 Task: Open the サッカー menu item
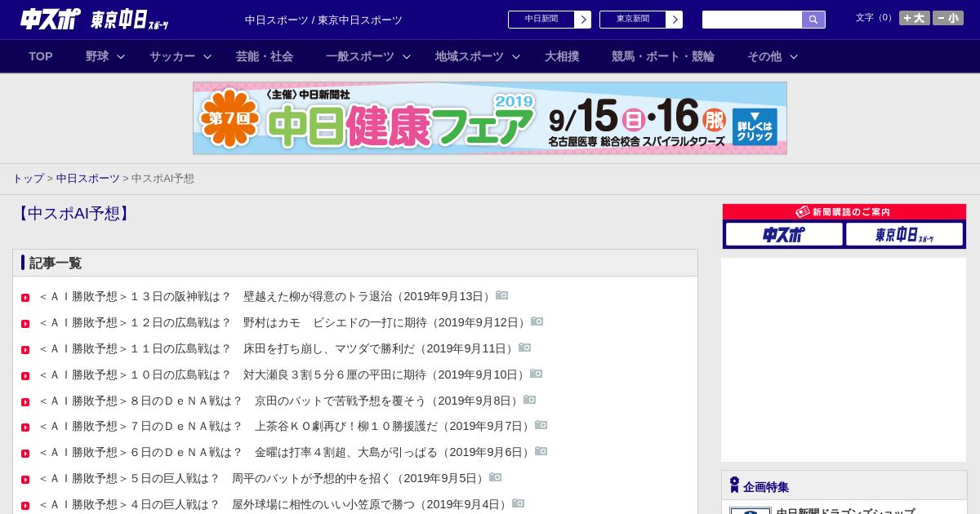pos(172,56)
